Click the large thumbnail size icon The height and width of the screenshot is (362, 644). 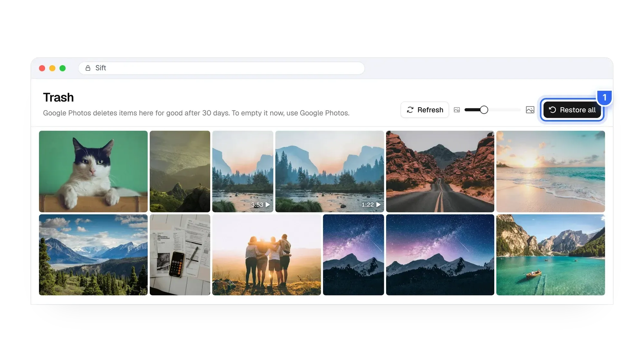point(530,110)
